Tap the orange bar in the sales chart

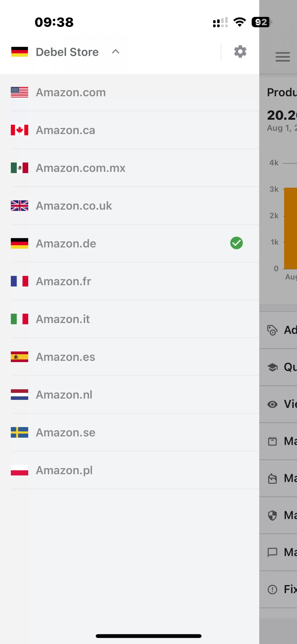click(291, 228)
